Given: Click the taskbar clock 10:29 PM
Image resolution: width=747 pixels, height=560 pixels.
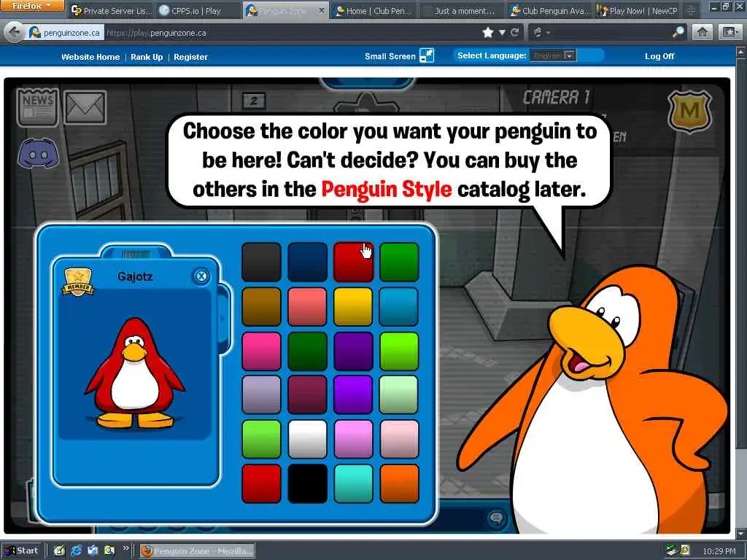Looking at the screenshot, I should pos(719,551).
